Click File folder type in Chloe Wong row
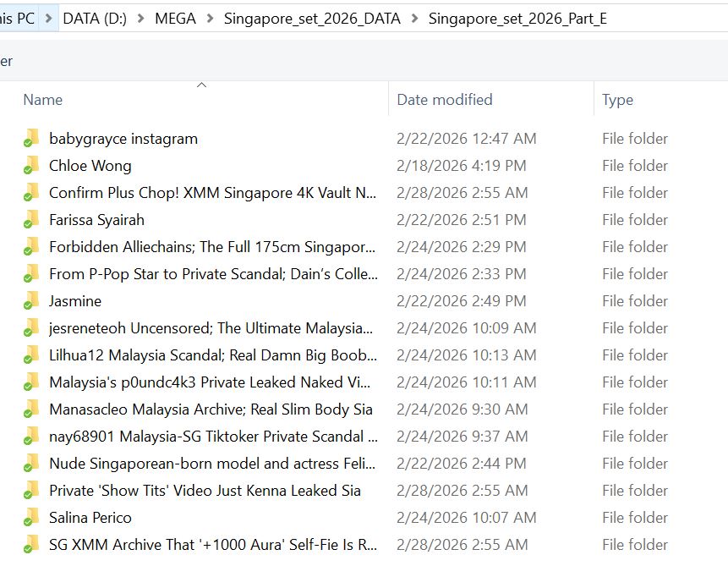The image size is (728, 577). (x=635, y=165)
